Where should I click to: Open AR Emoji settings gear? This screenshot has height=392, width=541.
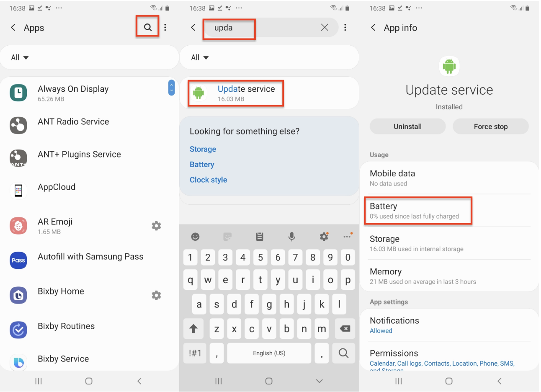(156, 226)
